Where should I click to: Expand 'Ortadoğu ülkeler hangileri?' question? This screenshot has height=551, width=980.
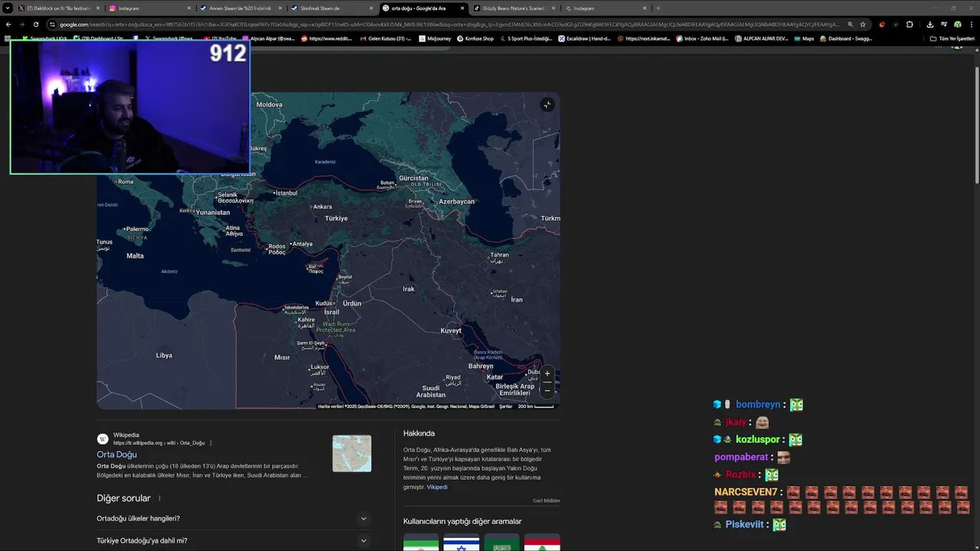click(x=234, y=518)
